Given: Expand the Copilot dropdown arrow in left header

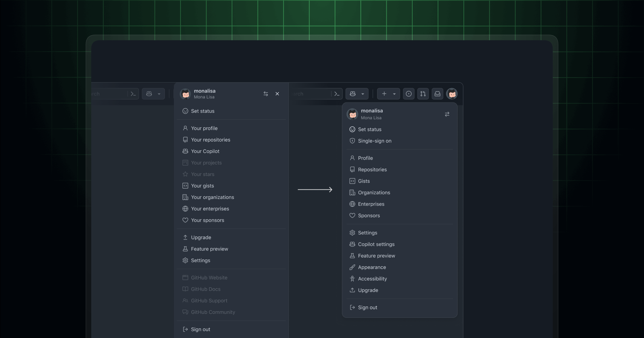Looking at the screenshot, I should 159,94.
